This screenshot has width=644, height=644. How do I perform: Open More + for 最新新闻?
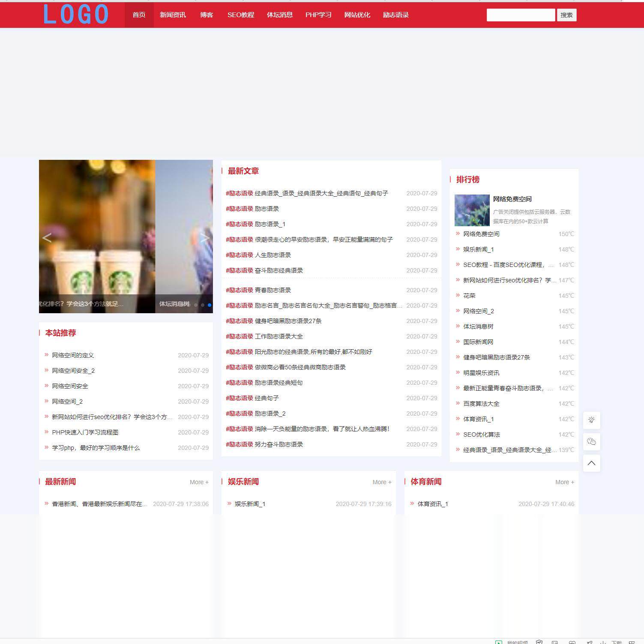click(199, 482)
